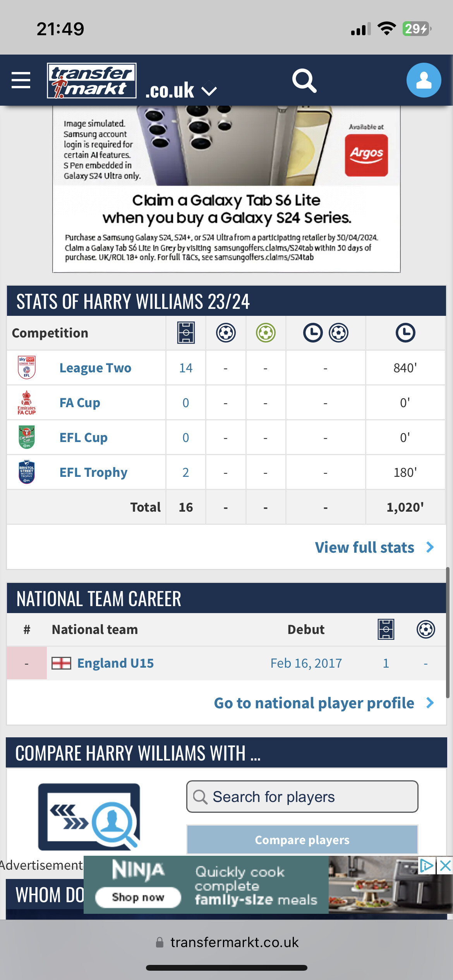Open England U15 national team page
The height and width of the screenshot is (980, 453).
(x=115, y=663)
